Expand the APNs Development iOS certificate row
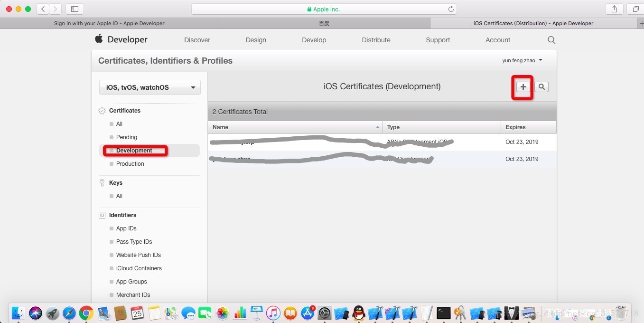The height and width of the screenshot is (323, 644). pyautogui.click(x=382, y=142)
